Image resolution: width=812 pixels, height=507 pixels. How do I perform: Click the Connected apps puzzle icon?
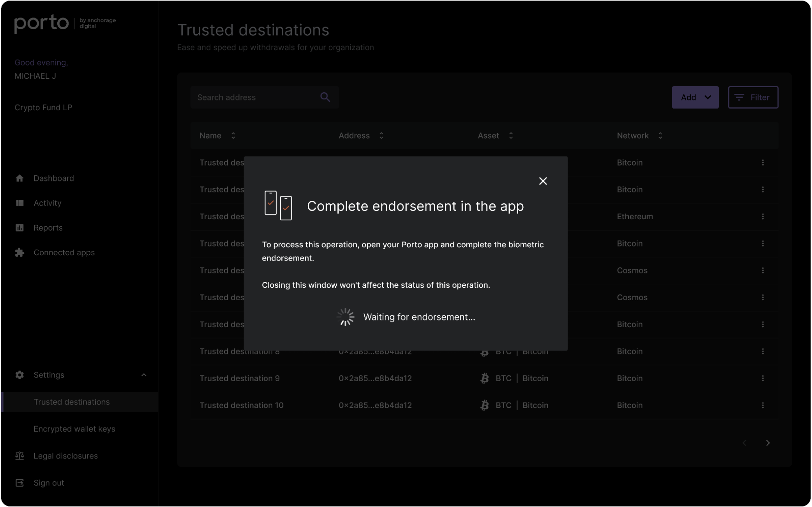(x=19, y=253)
